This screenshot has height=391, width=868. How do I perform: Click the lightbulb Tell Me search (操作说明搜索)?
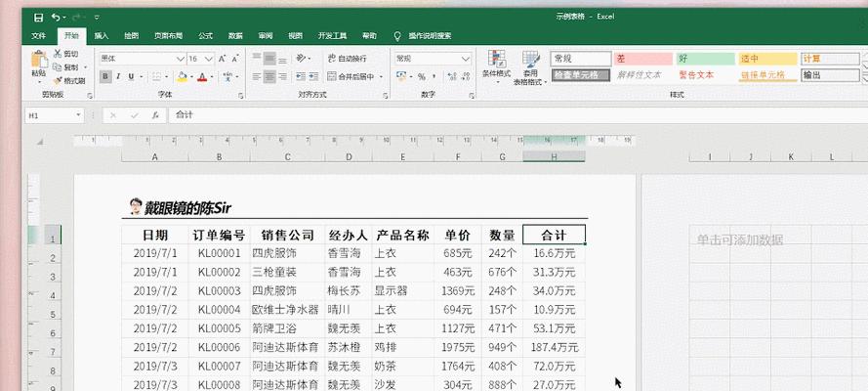click(422, 36)
